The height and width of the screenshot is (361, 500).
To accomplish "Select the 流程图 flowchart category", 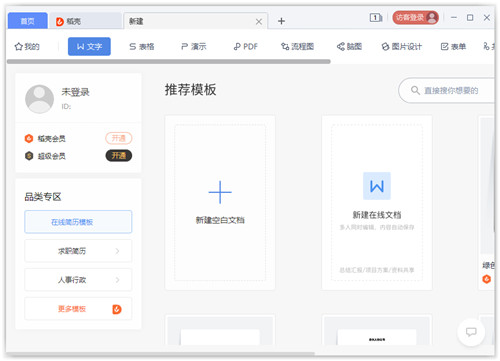I will click(x=297, y=46).
